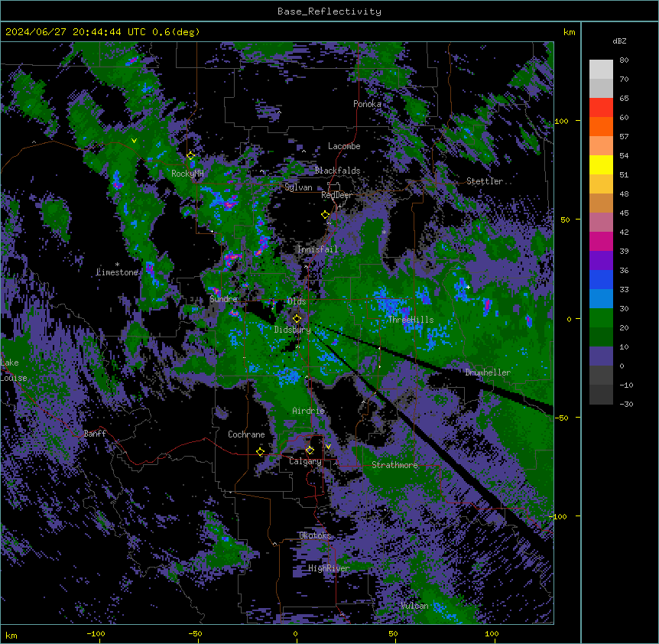The width and height of the screenshot is (659, 644).
Task: Select the blue 36 dBZ legend swatch
Action: 601,279
